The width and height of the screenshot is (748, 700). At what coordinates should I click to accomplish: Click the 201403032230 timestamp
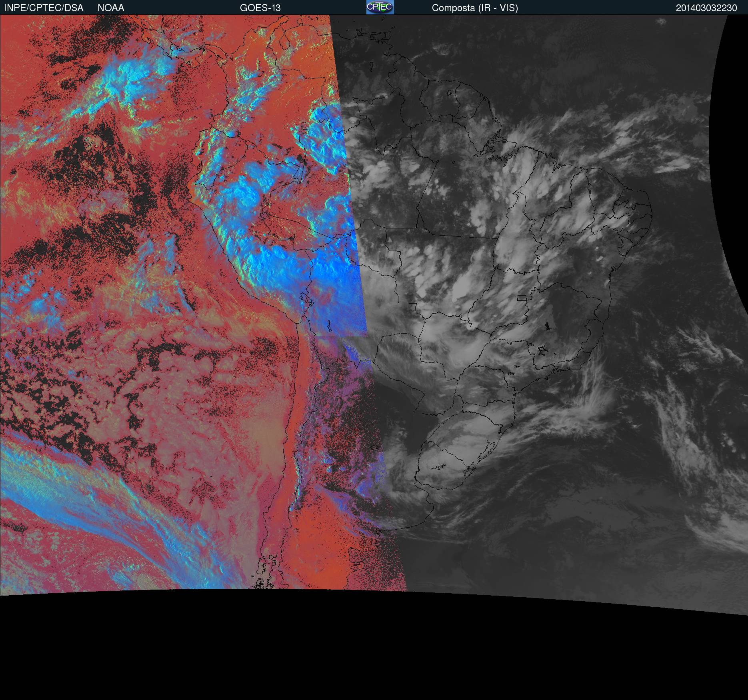pyautogui.click(x=706, y=8)
